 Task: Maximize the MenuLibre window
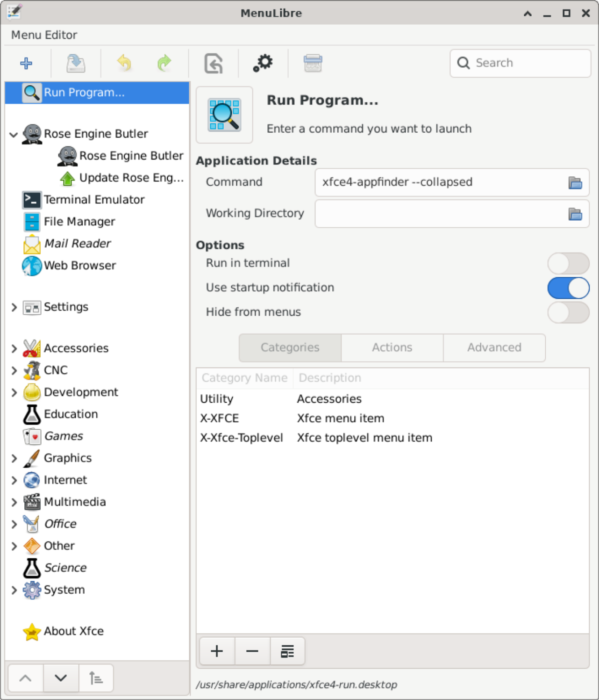[x=566, y=13]
